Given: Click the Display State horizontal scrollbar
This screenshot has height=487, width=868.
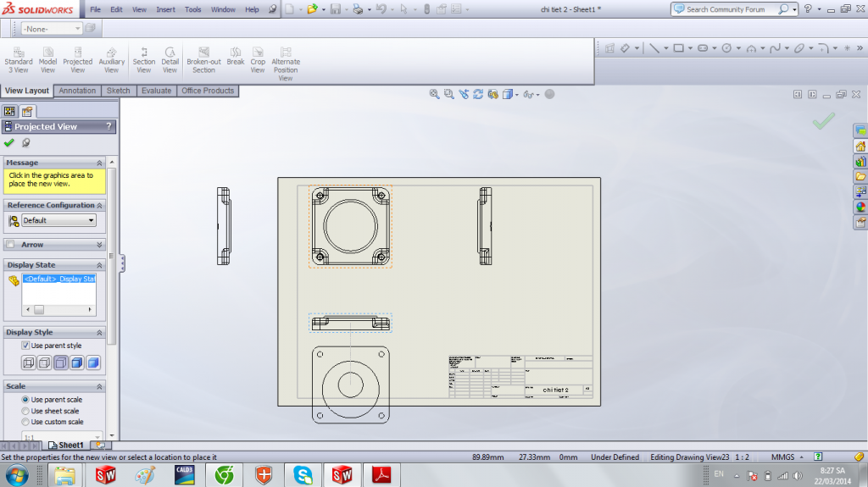Looking at the screenshot, I should point(58,310).
